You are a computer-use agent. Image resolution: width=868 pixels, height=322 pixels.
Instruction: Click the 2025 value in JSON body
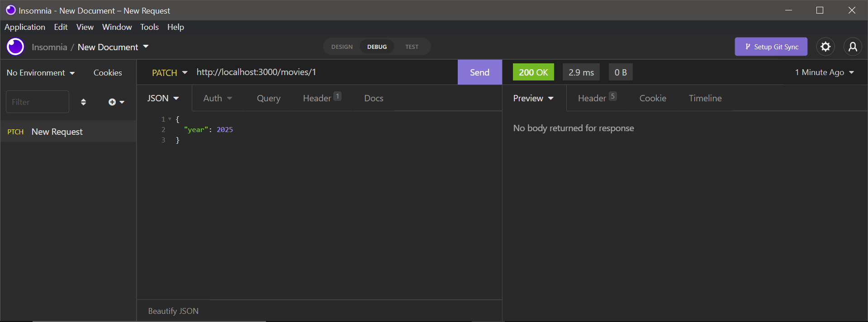coord(225,130)
